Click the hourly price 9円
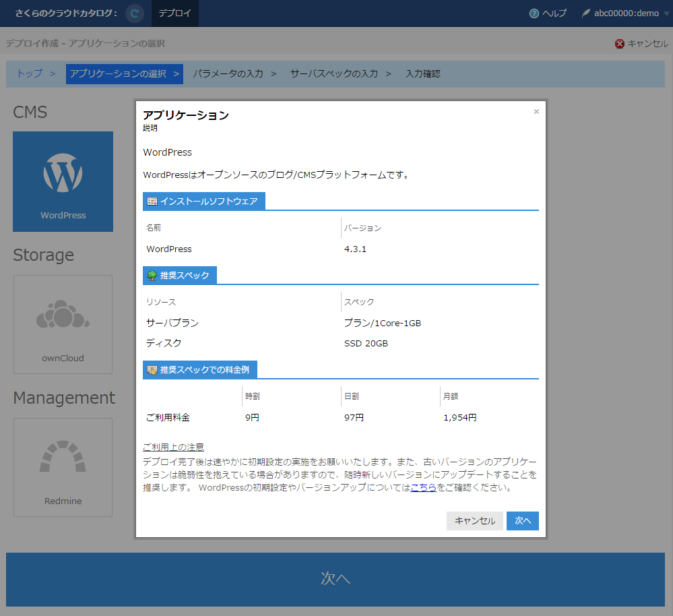Screen dimensions: 673x616 (x=253, y=418)
